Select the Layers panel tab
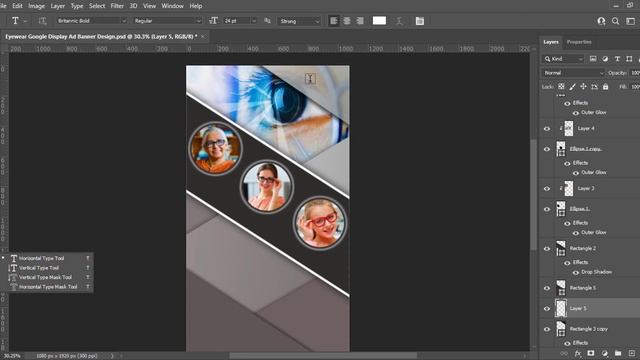 [x=551, y=42]
